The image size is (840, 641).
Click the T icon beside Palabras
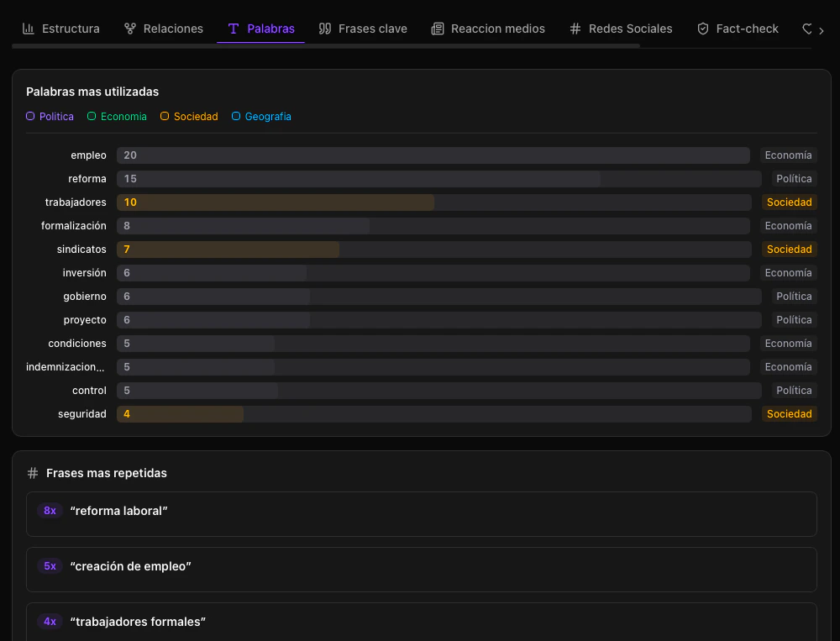tap(233, 29)
